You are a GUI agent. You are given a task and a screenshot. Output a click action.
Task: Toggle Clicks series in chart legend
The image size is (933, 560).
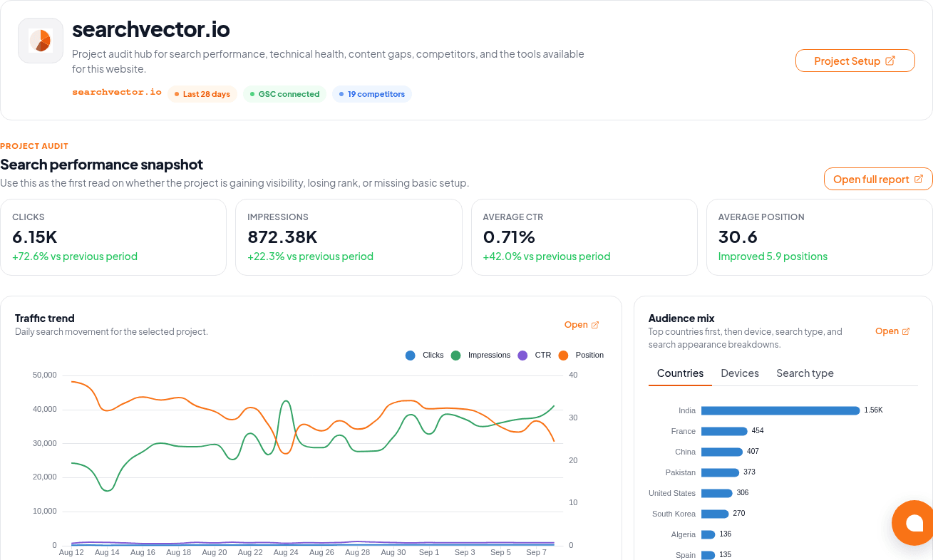[x=424, y=355]
